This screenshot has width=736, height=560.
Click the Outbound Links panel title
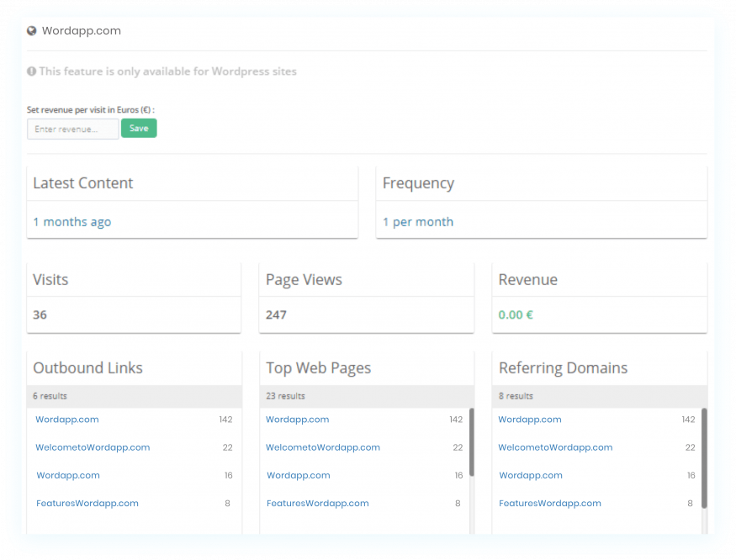87,367
